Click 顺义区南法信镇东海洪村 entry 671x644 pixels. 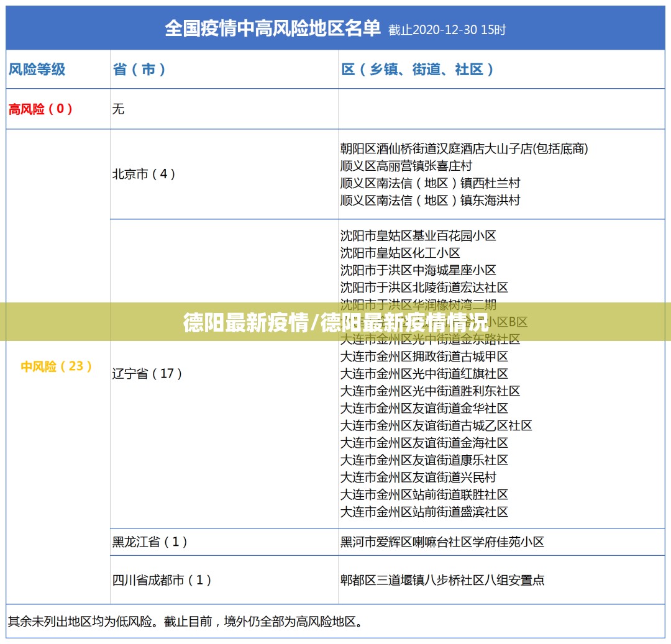430,200
